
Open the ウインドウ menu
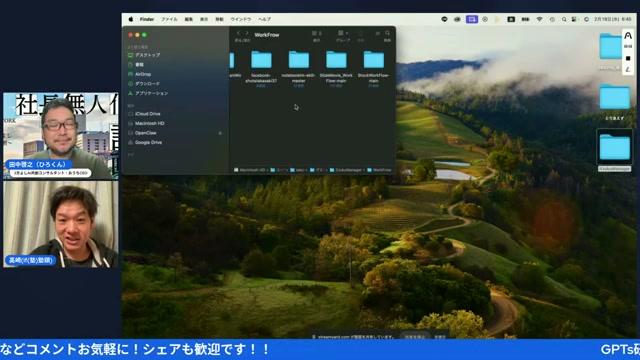click(x=241, y=19)
